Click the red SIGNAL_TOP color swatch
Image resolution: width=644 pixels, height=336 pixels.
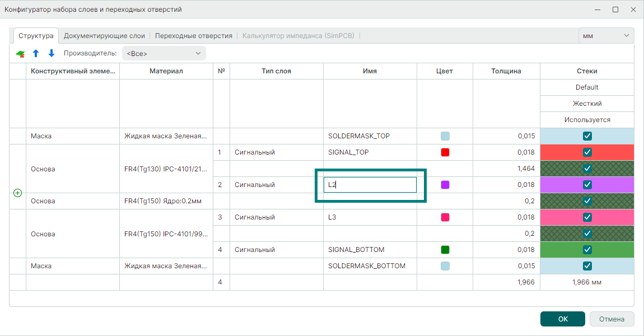[x=445, y=152]
